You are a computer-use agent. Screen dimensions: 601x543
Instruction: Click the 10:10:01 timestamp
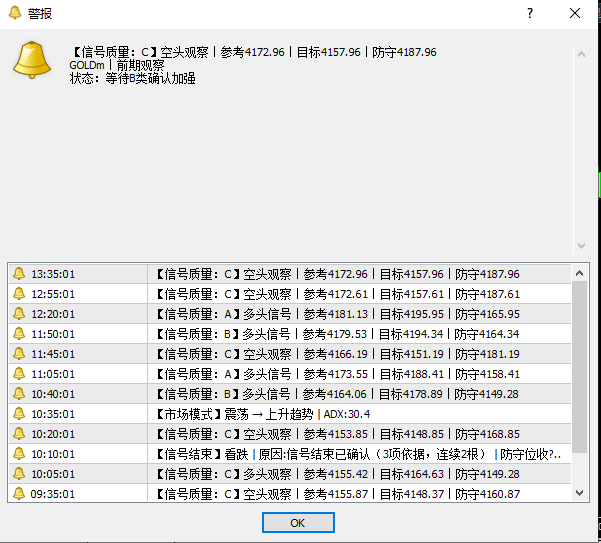[x=53, y=454]
